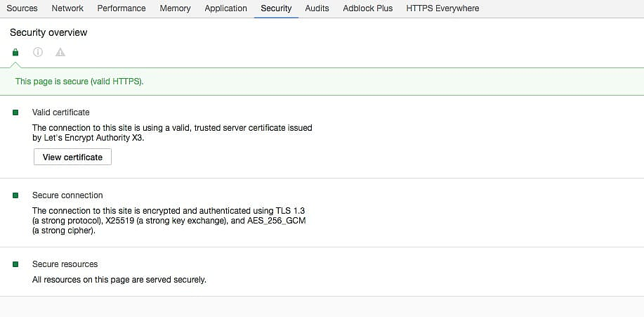Click the warning triangle icon
The image size is (644, 317).
[60, 53]
